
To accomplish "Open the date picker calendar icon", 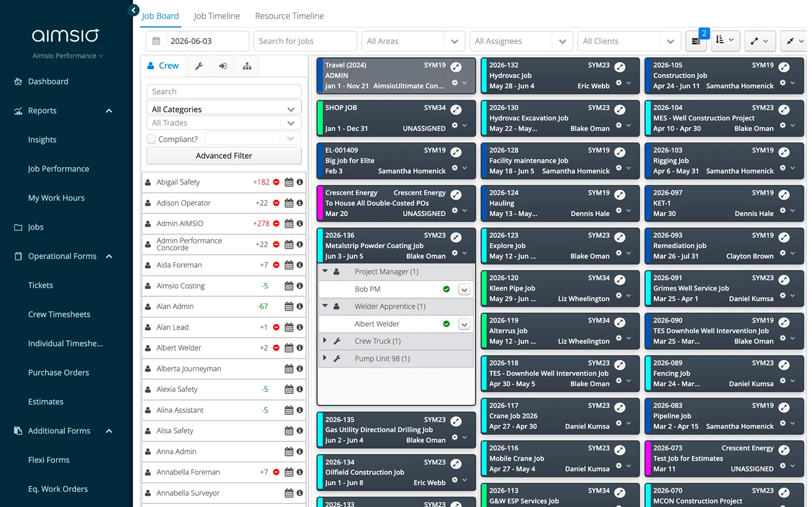I will tap(156, 41).
